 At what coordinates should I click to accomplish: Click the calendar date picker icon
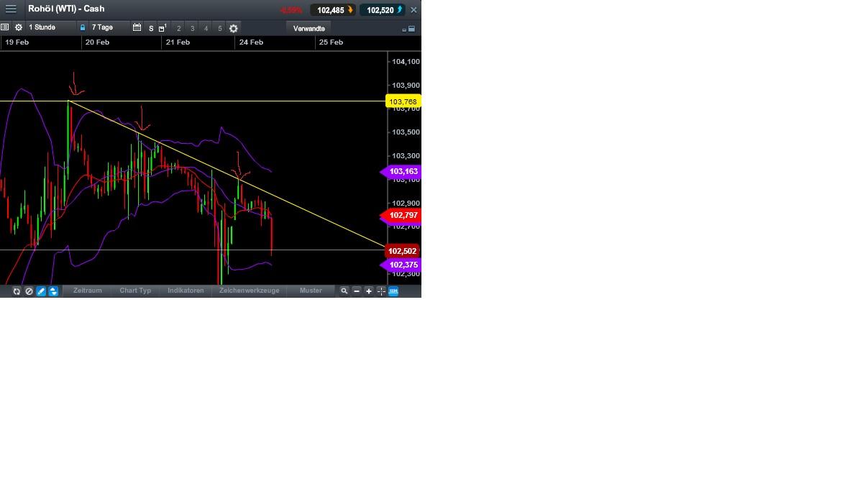137,27
